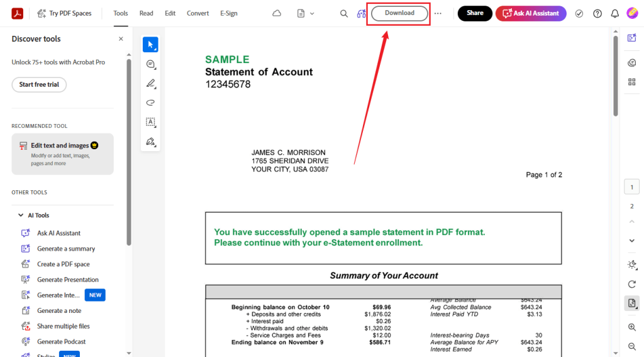The image size is (644, 357).
Task: Click the Discover tools panel scrollbar
Action: (x=128, y=152)
